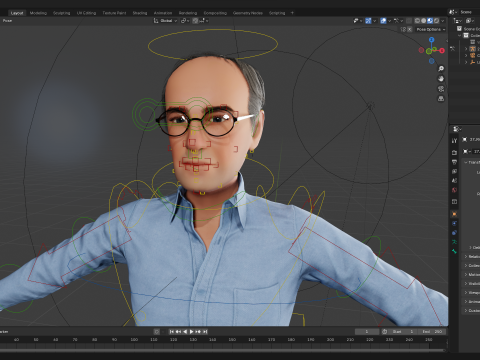Switch to Wireframe viewport shading
Image resolution: width=480 pixels, height=360 pixels.
(x=417, y=21)
